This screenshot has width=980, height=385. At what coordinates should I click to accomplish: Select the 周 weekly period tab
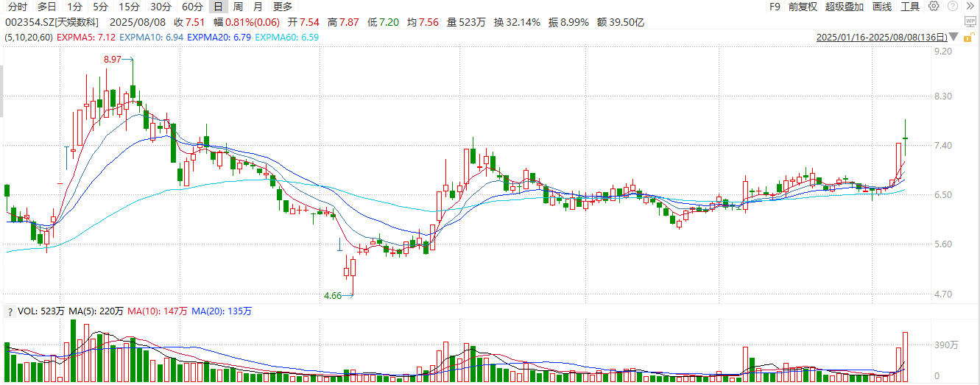(x=238, y=7)
